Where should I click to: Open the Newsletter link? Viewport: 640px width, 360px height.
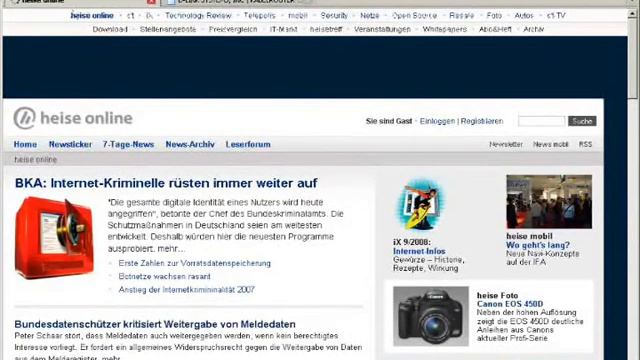[506, 144]
